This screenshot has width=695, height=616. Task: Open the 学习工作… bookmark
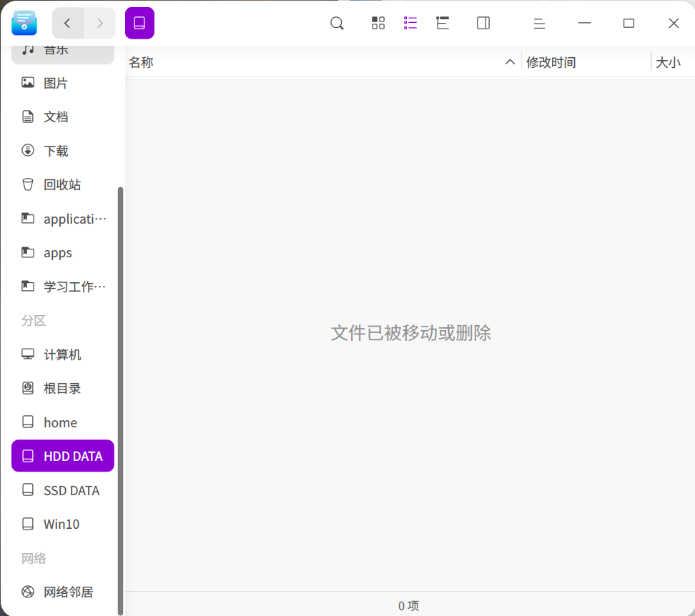pos(63,287)
